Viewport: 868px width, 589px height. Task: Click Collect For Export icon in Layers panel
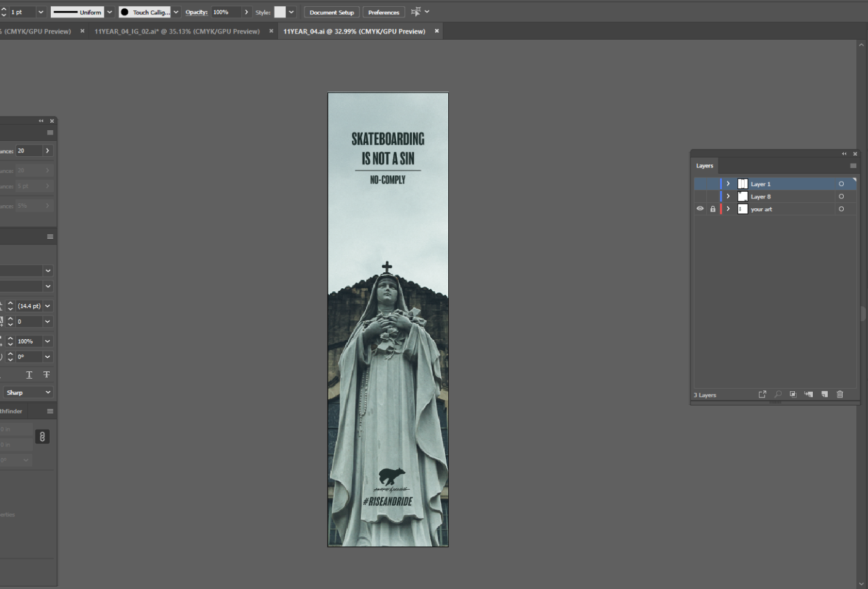(x=763, y=394)
